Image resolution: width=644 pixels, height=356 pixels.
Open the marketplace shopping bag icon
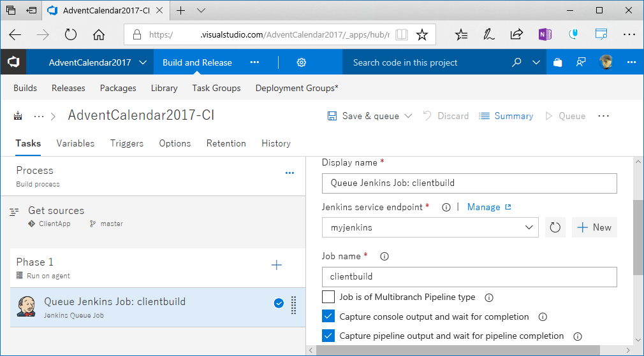click(558, 62)
